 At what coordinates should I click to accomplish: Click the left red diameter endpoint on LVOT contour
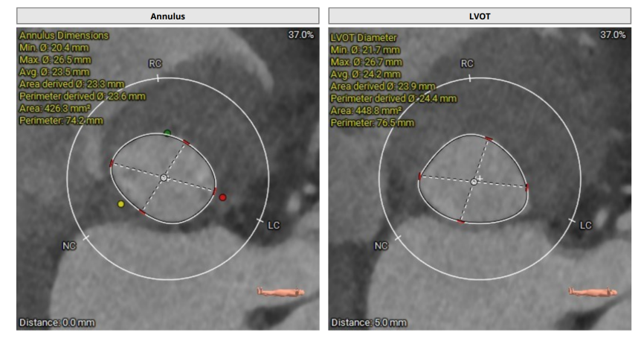419,176
